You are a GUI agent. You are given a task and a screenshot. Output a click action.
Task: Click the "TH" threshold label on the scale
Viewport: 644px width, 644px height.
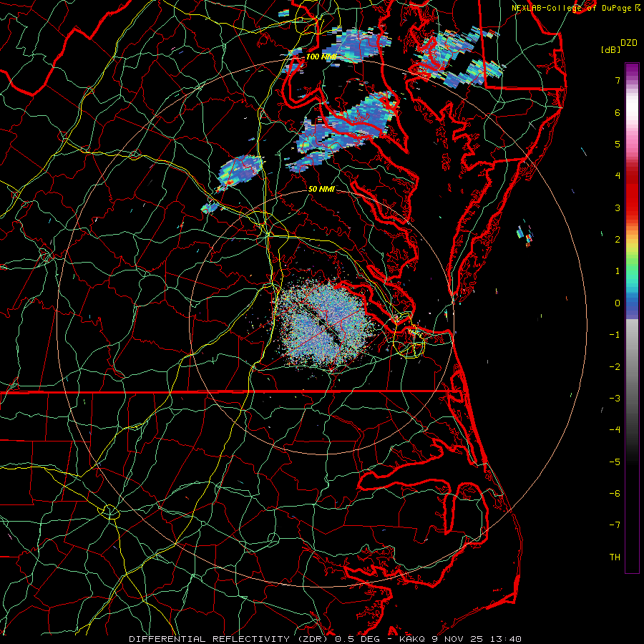point(615,557)
